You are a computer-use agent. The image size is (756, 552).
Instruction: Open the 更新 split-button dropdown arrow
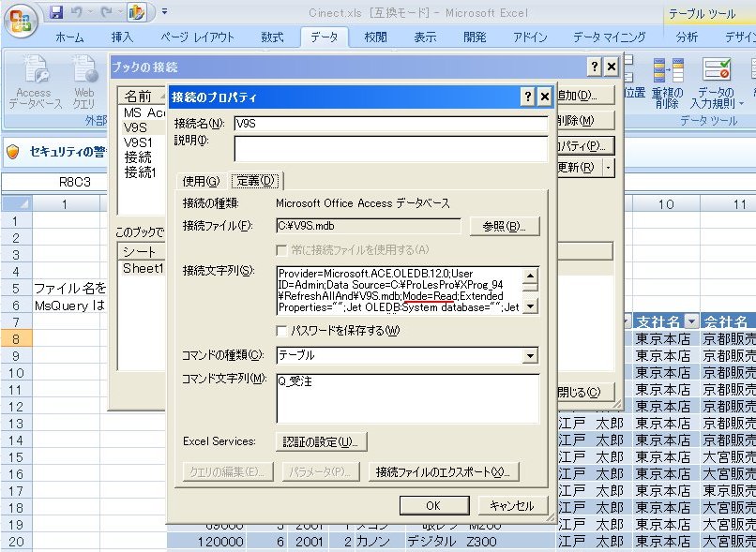pyautogui.click(x=609, y=168)
